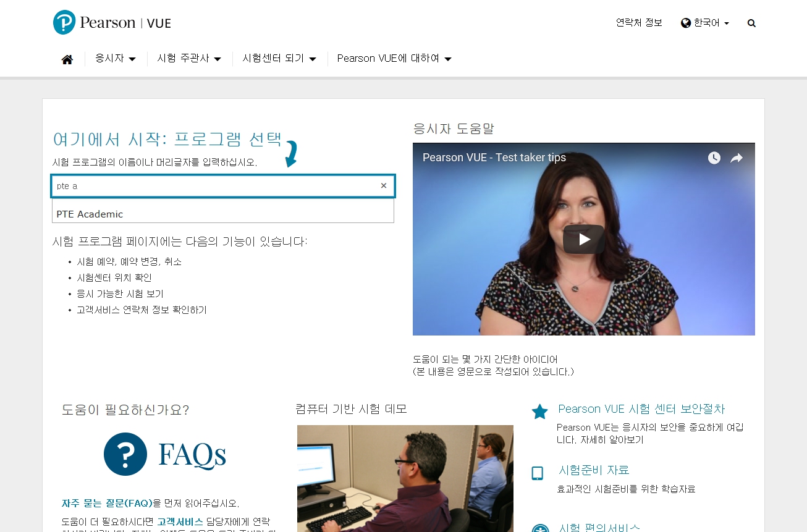Click the star icon beside 보안절차

click(x=539, y=412)
